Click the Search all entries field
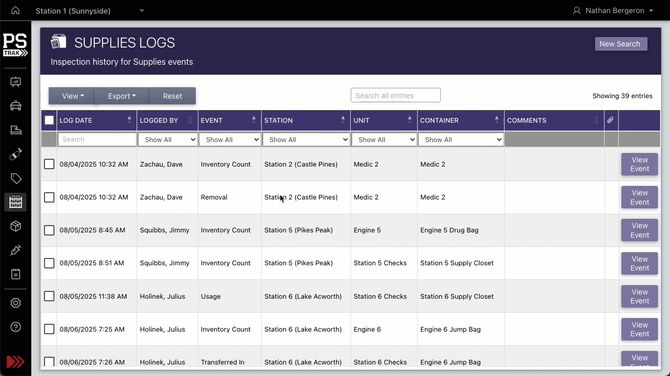Image resolution: width=670 pixels, height=376 pixels. point(395,95)
